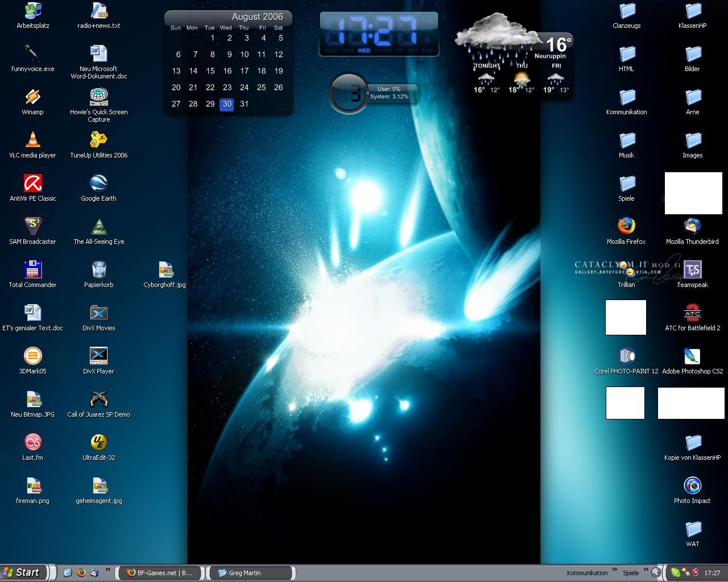Expand hidden quick launch items chevron
Screen dimensions: 728x582
(107, 570)
